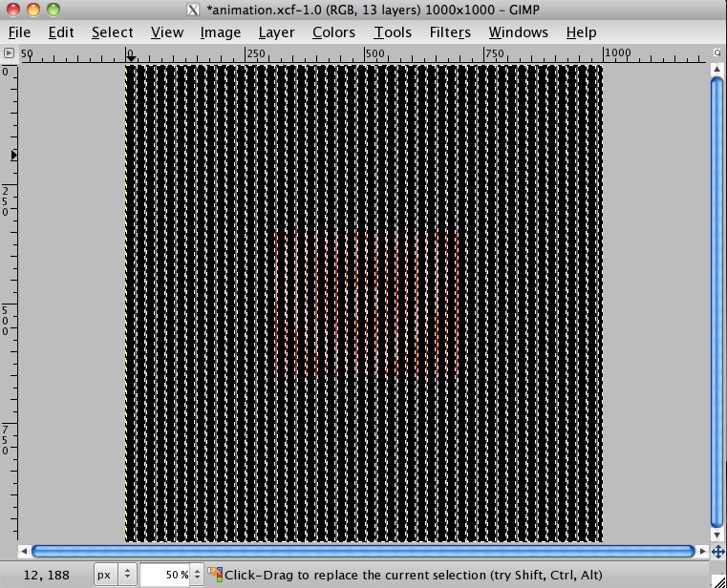Open the Image menu
Screen dimensions: 727x588
(x=221, y=32)
